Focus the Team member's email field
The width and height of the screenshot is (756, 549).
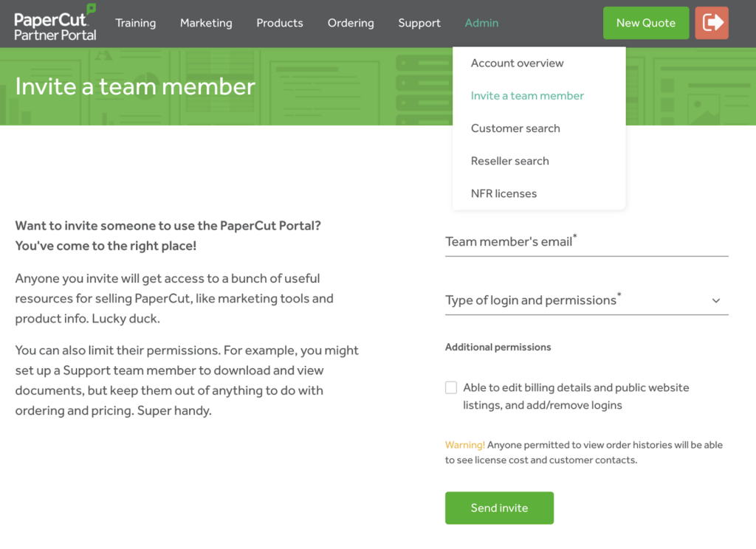586,242
